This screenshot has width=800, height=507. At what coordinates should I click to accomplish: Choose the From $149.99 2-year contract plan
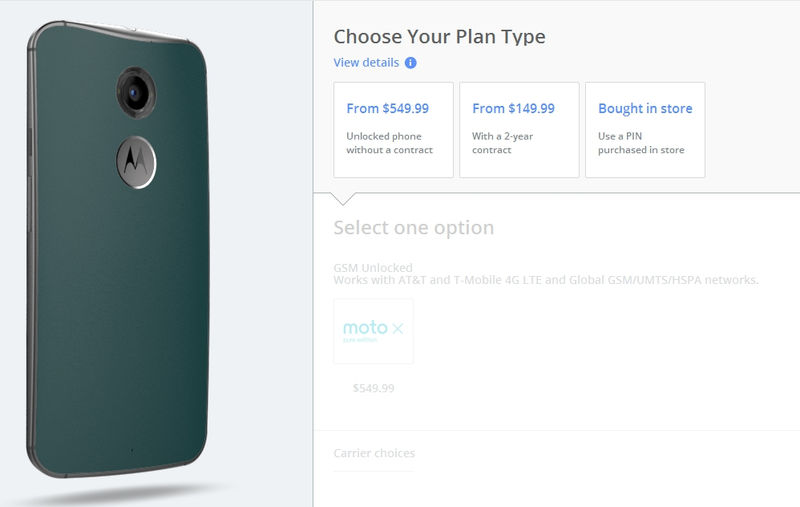[x=519, y=130]
